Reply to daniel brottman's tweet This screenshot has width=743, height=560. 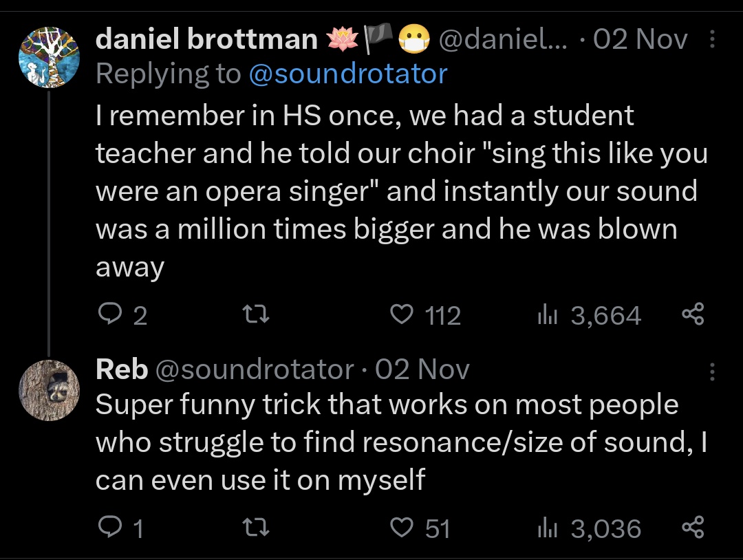click(x=110, y=315)
